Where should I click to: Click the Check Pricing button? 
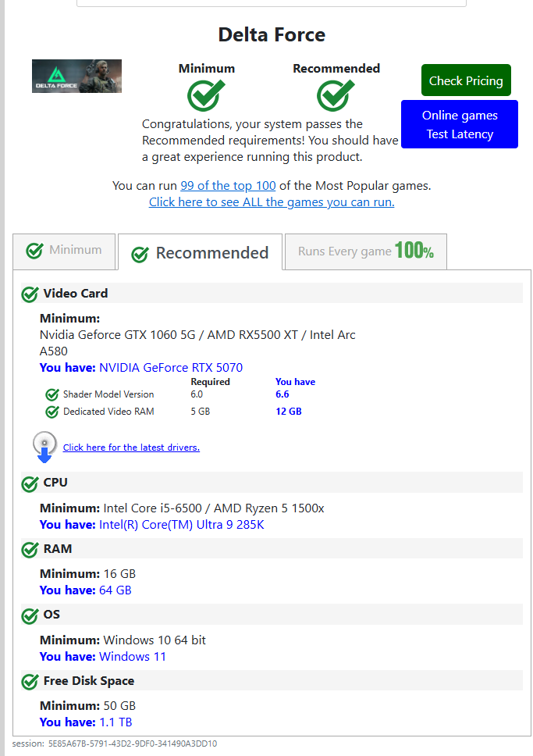(x=466, y=80)
